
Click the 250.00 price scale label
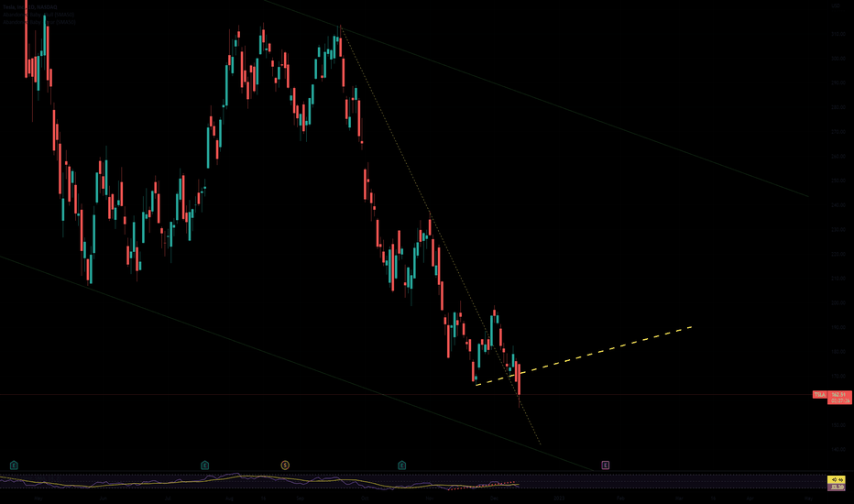(x=838, y=181)
